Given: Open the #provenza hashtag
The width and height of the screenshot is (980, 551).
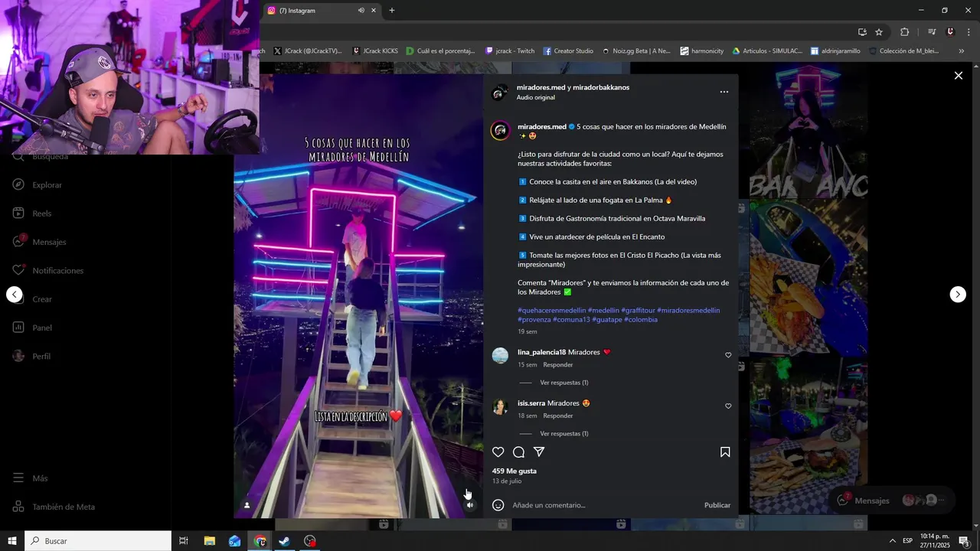Looking at the screenshot, I should tap(534, 320).
